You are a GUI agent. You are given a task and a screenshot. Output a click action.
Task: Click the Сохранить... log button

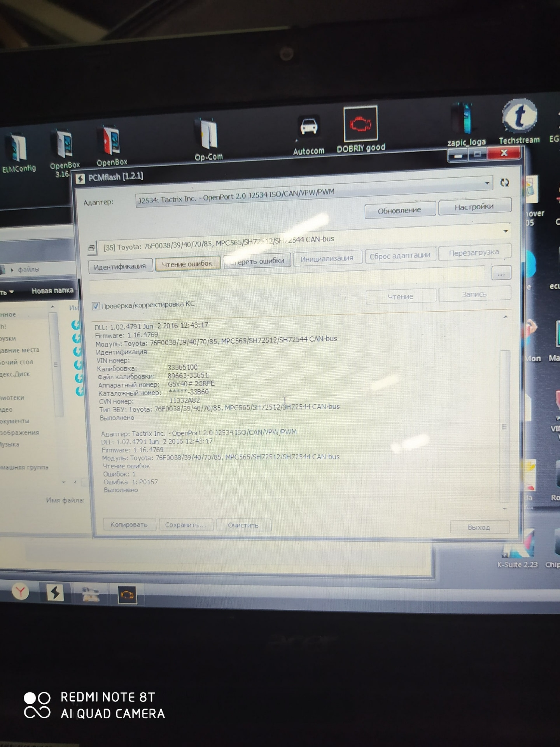185,525
